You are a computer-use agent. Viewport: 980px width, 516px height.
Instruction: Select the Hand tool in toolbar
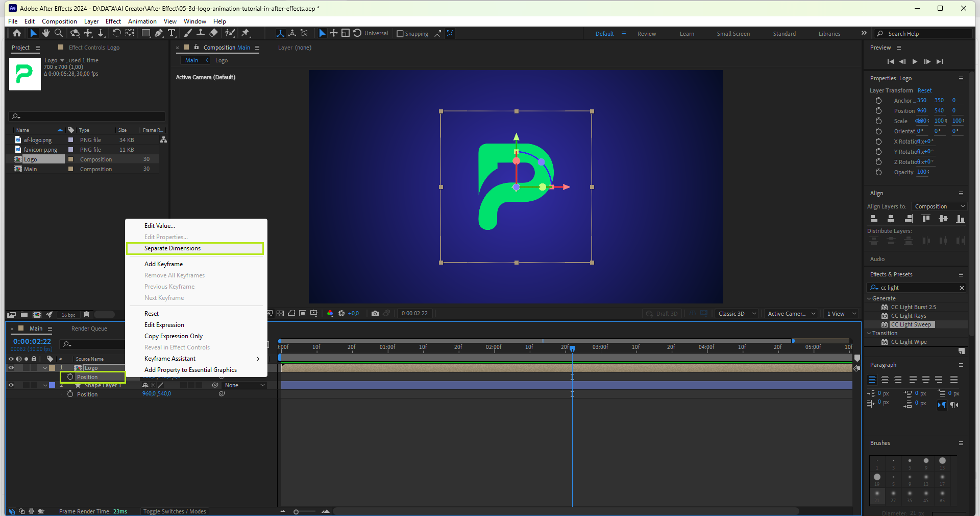click(x=46, y=33)
